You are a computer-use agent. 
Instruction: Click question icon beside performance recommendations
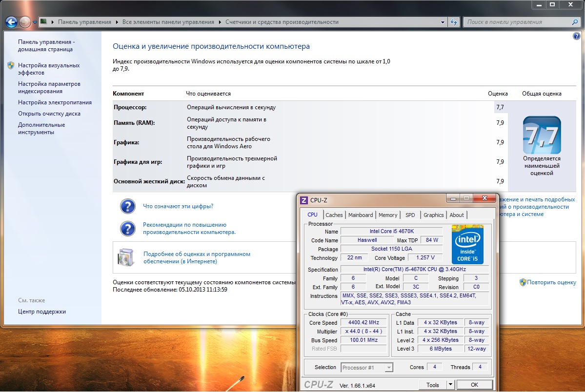128,229
